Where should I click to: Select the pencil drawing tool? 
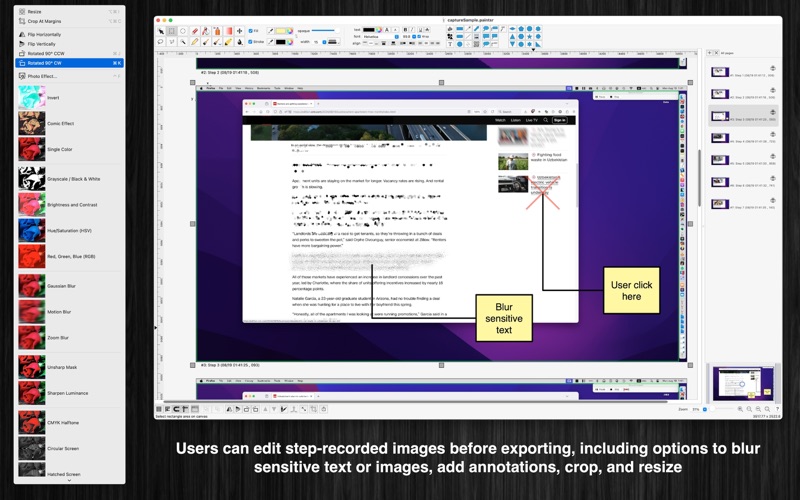[195, 42]
